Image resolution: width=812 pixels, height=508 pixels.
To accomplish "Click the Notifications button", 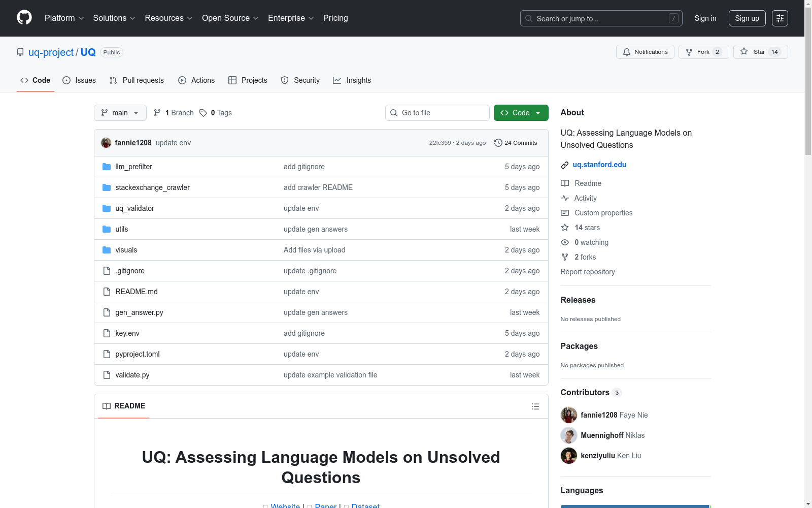I will 645,52.
